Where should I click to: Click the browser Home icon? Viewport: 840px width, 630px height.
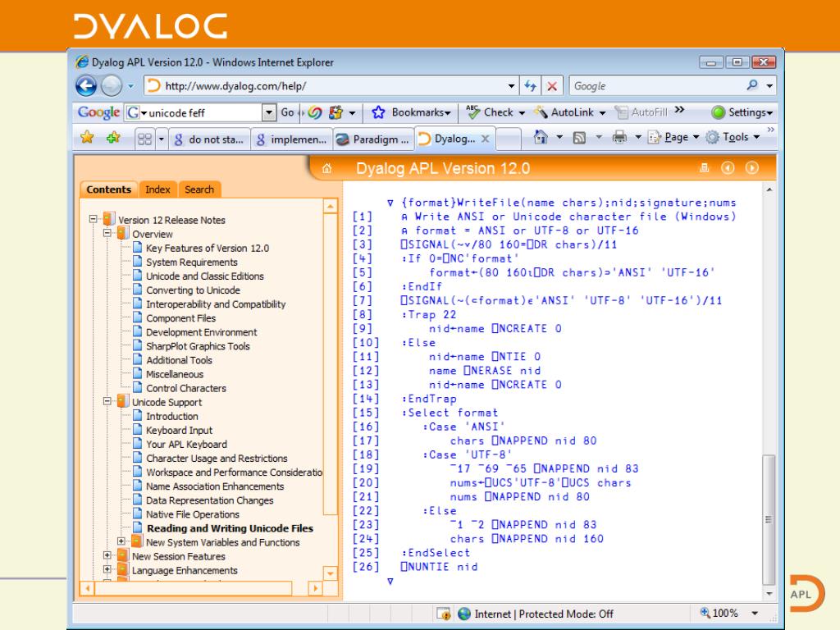(541, 138)
